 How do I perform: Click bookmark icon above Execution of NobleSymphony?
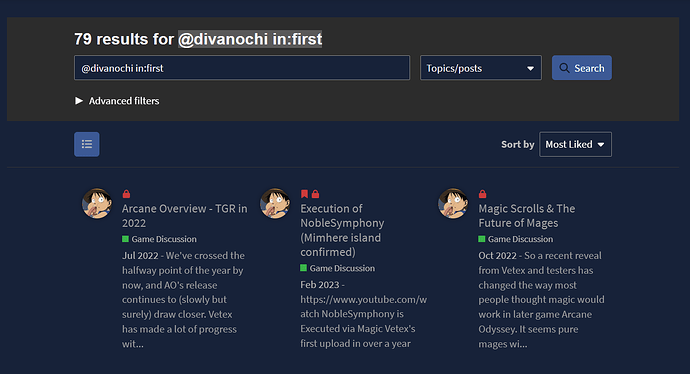pos(304,194)
